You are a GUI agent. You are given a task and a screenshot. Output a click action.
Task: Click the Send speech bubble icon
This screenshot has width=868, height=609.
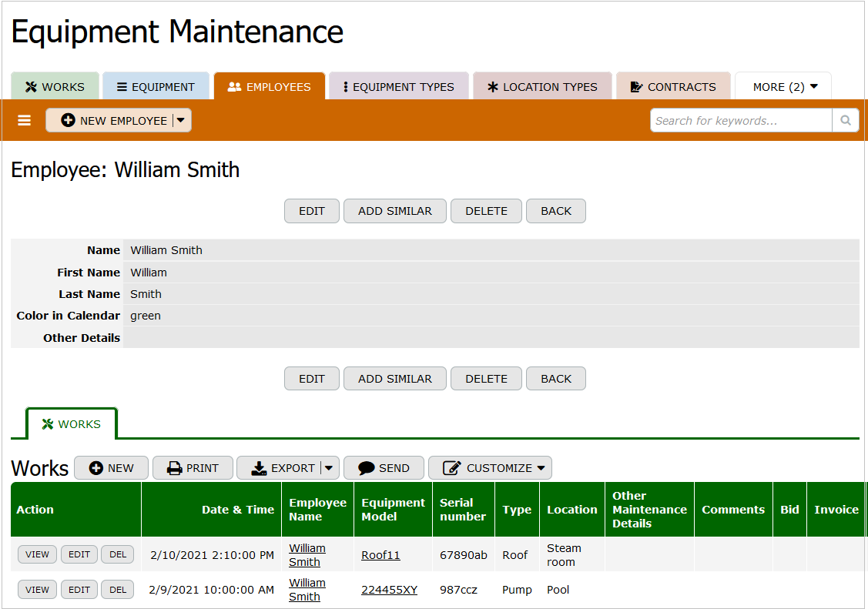(367, 468)
